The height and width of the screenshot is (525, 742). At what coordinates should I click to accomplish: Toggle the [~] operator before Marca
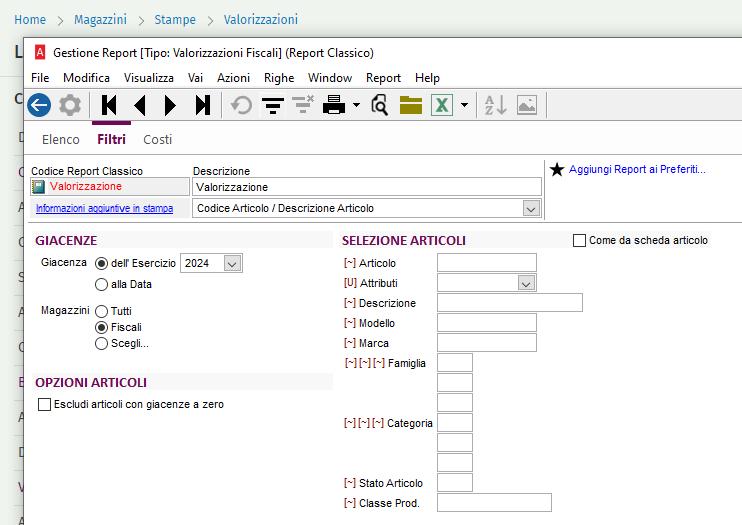[350, 343]
